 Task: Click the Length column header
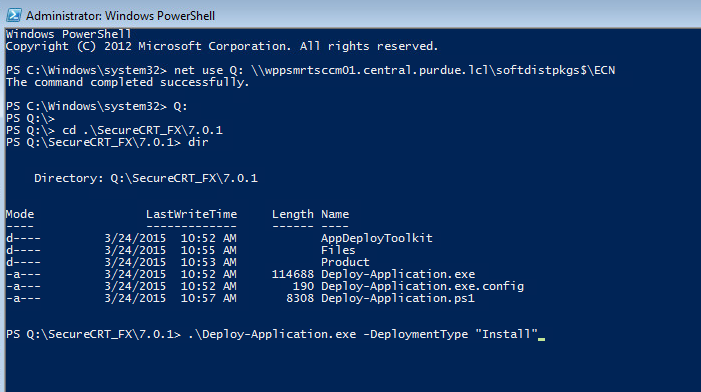click(x=293, y=214)
